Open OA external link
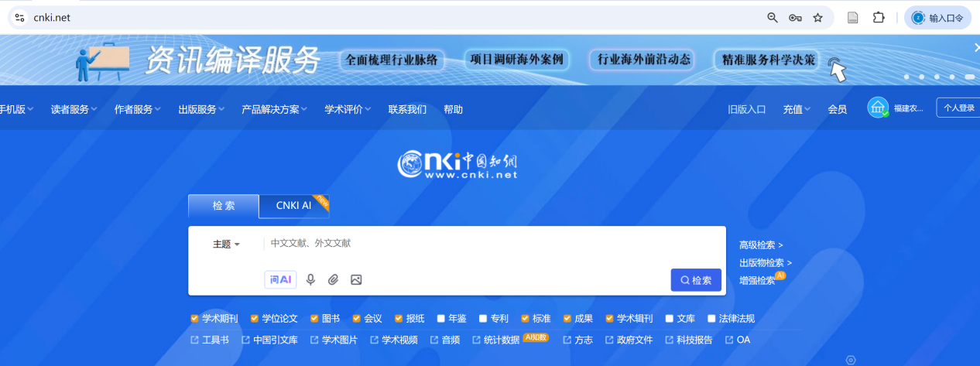The image size is (980, 366). (738, 340)
